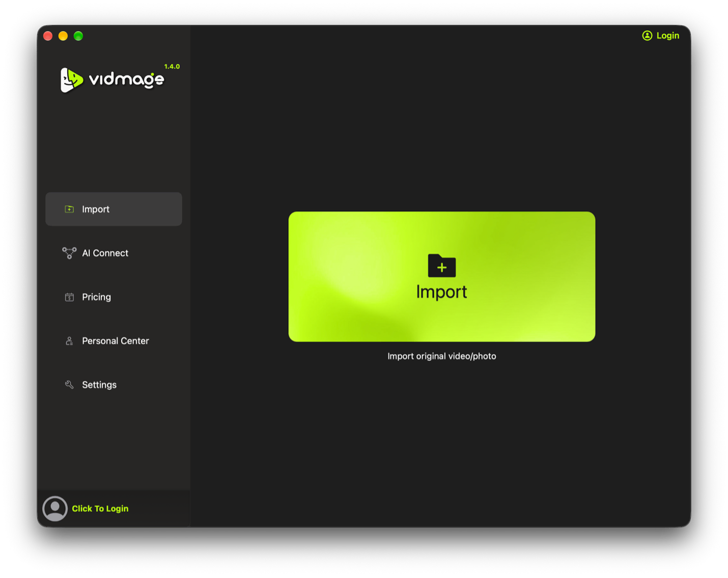
Task: Click the Pricing calendar icon
Action: (x=69, y=297)
